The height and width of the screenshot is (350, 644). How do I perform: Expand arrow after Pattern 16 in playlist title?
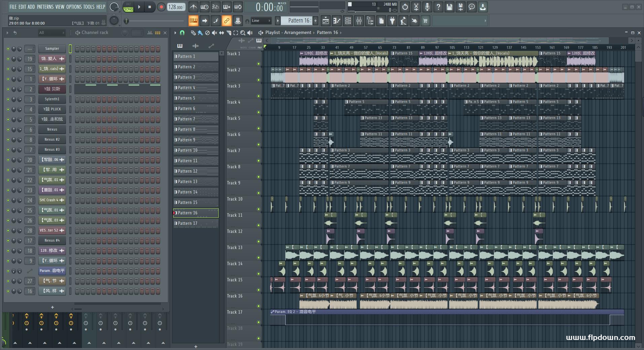point(341,33)
